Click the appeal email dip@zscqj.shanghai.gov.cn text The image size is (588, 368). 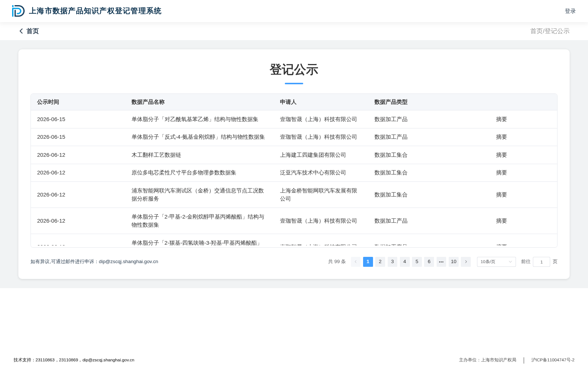pos(129,262)
